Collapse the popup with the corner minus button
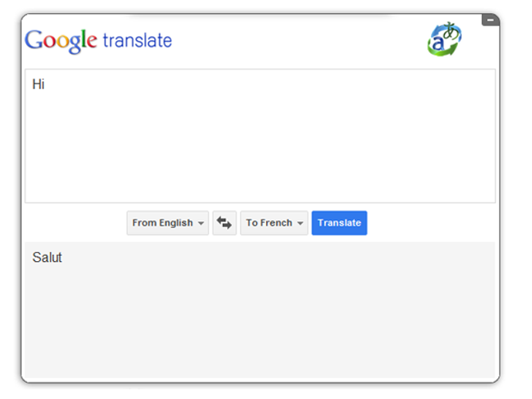This screenshot has height=399, width=532. [490, 19]
